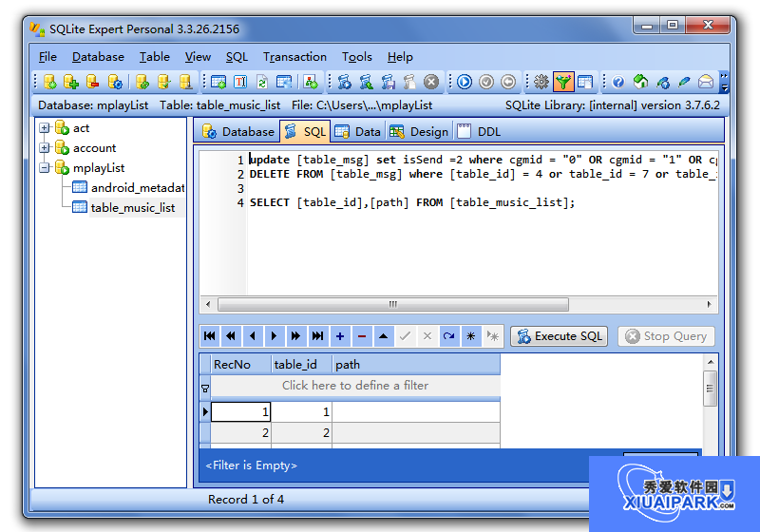Click the Rename Table text icon
This screenshot has height=532, width=760.
[x=240, y=82]
